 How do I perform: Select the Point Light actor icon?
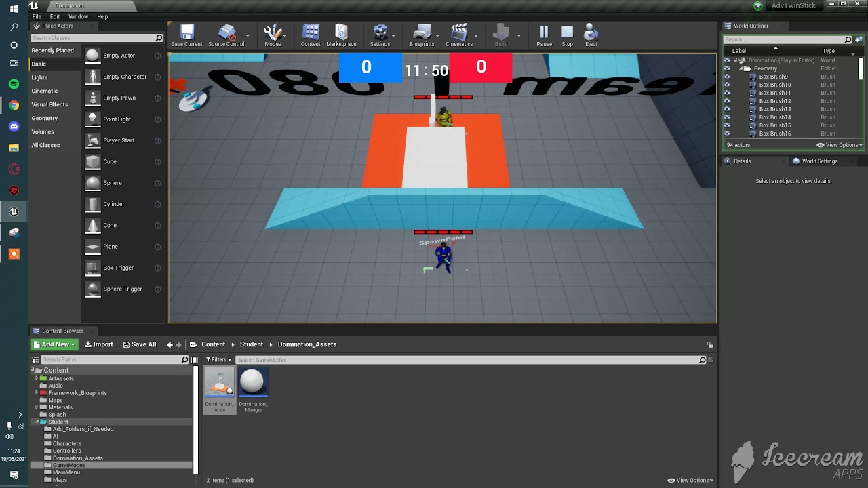[x=92, y=119]
